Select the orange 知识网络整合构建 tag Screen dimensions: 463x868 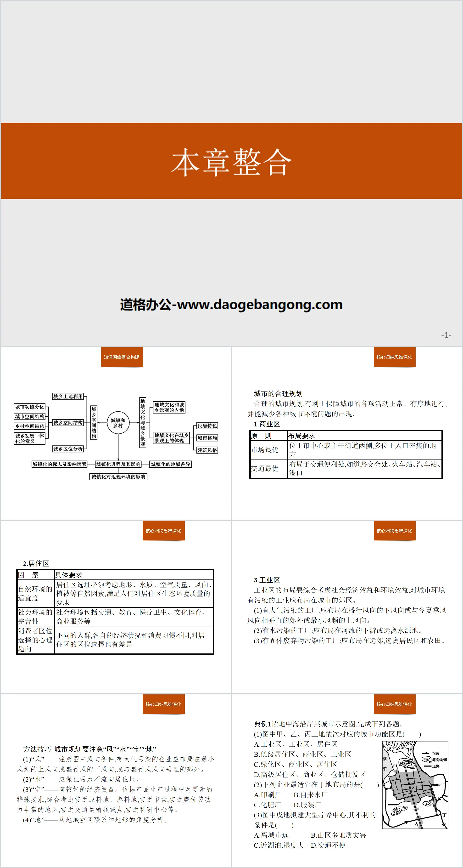coord(122,357)
